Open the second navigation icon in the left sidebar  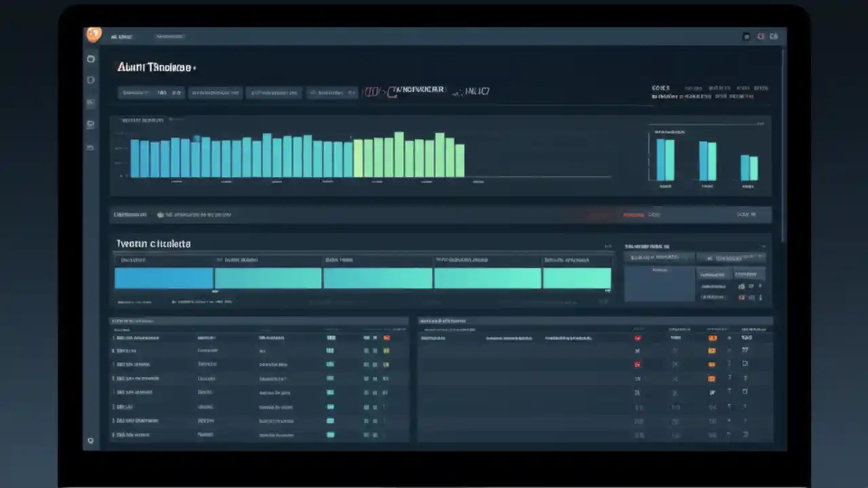[x=90, y=79]
